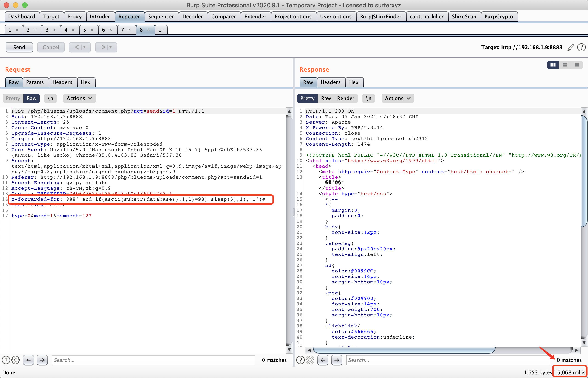Open the request search settings gear
The width and height of the screenshot is (588, 378).
[x=16, y=360]
